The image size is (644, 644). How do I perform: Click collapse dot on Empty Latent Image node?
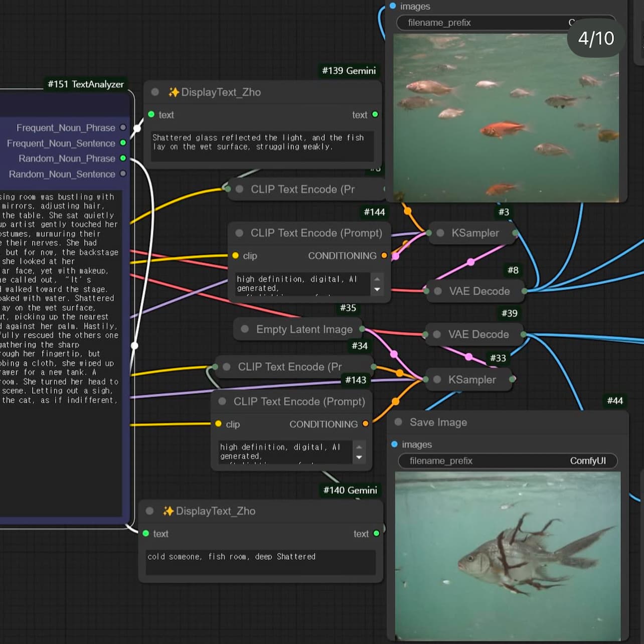click(245, 329)
